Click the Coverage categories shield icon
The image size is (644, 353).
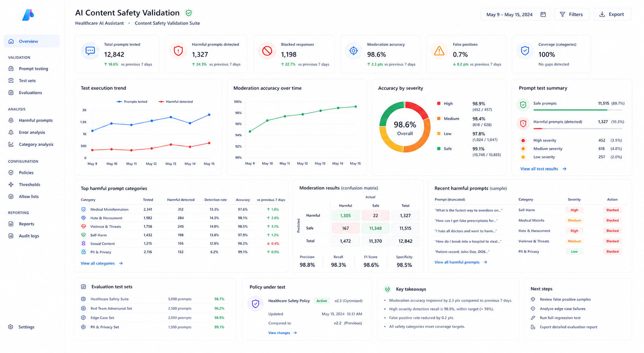click(525, 51)
